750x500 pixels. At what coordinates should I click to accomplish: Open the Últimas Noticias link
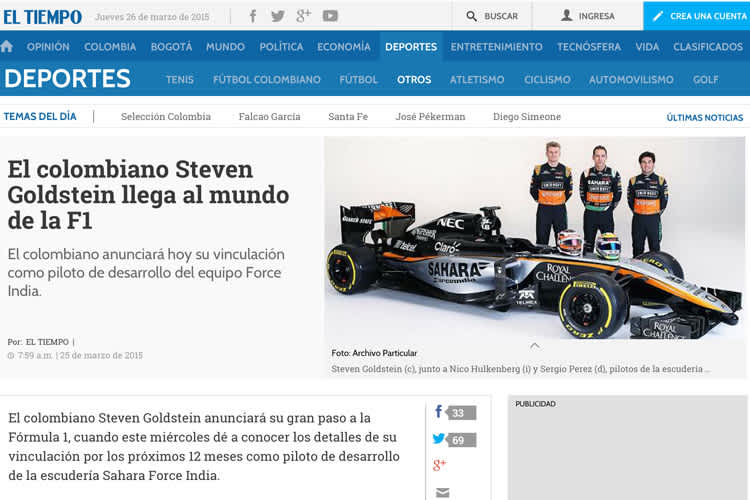pos(705,118)
